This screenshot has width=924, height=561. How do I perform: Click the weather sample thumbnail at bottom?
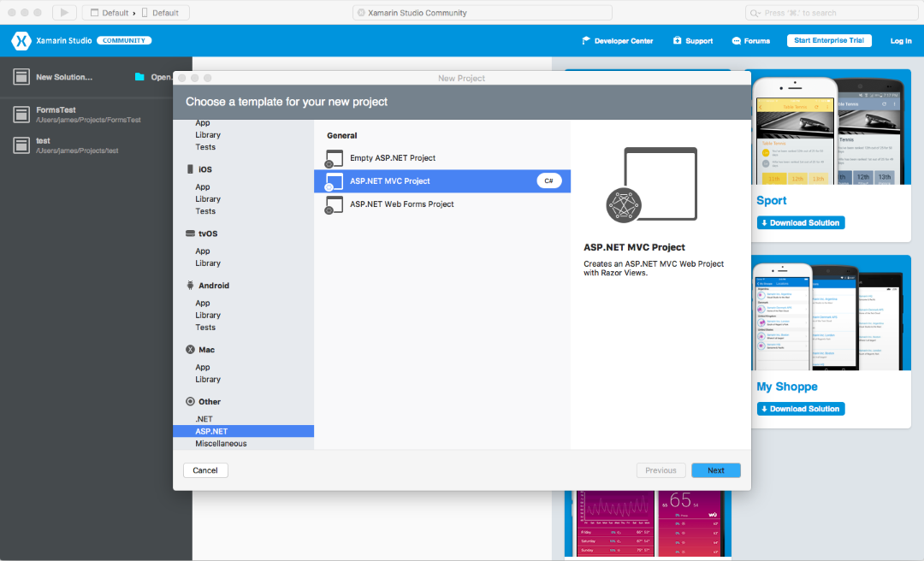click(649, 523)
